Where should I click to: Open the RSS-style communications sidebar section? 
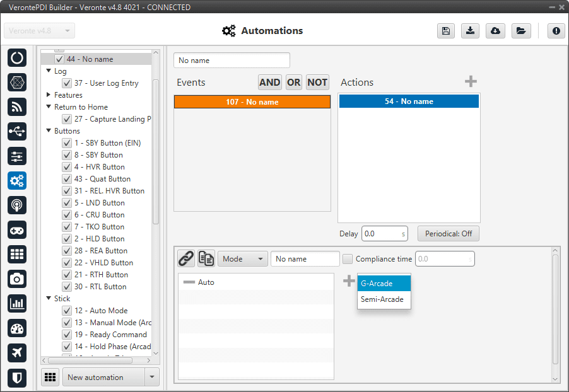tap(17, 107)
